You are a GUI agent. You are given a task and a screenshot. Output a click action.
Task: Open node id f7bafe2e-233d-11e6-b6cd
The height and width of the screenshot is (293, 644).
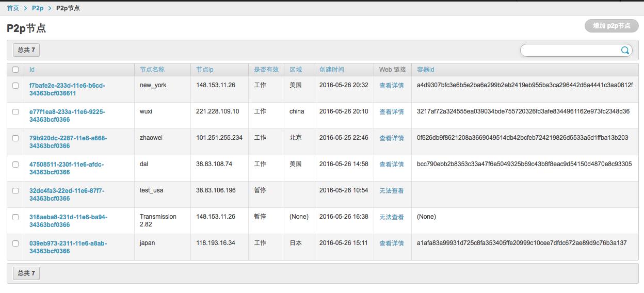coord(67,90)
